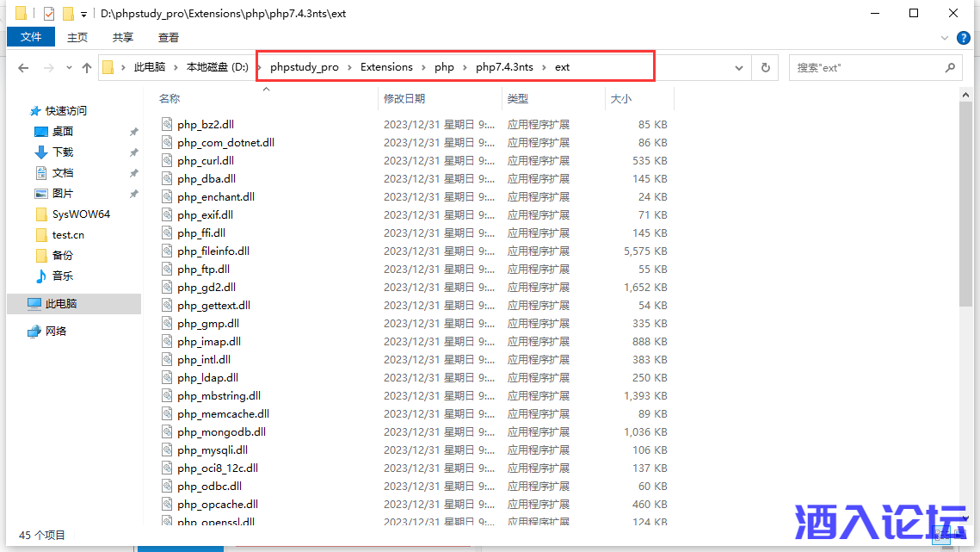This screenshot has height=552, width=980.
Task: Click the Back navigation arrow
Action: (x=23, y=68)
